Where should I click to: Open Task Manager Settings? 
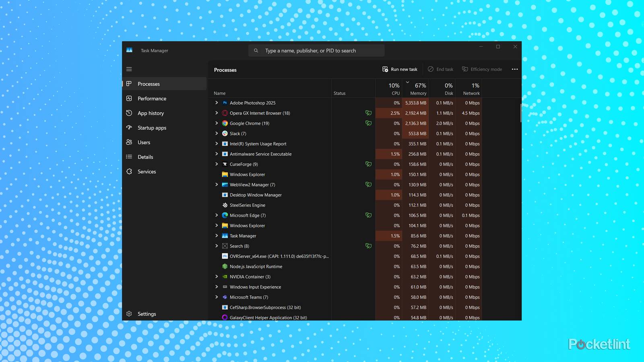[147, 314]
